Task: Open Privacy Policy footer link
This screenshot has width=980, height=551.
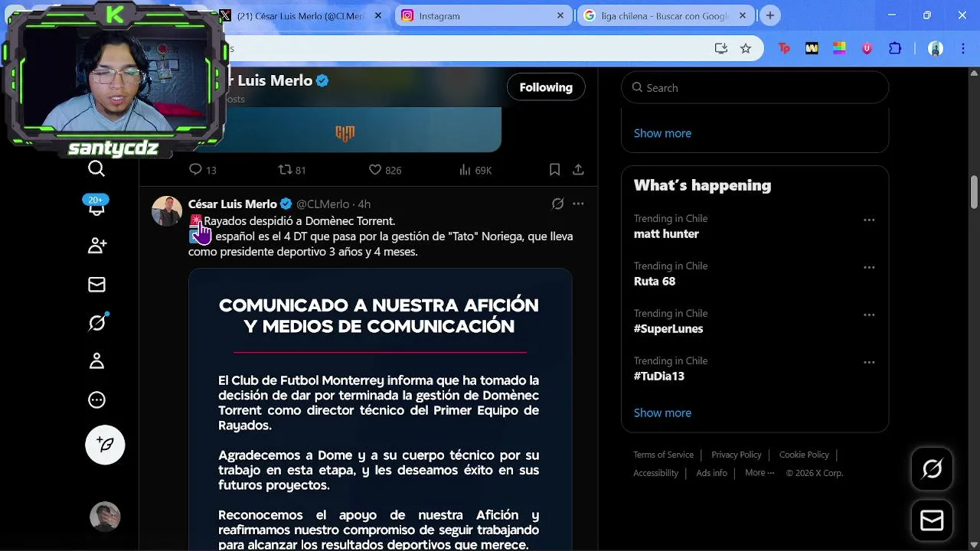Action: click(x=737, y=455)
